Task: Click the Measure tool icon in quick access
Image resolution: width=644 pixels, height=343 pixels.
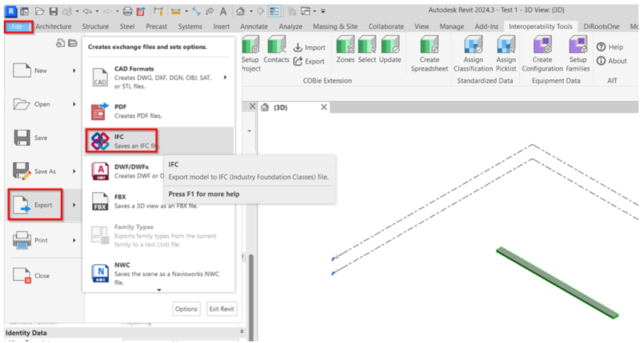Action: [x=176, y=11]
